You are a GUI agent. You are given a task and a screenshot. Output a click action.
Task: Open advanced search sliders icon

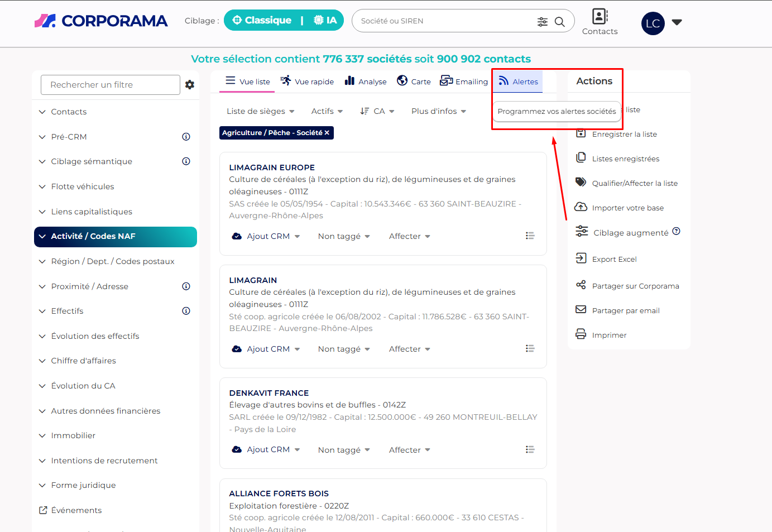(x=542, y=21)
